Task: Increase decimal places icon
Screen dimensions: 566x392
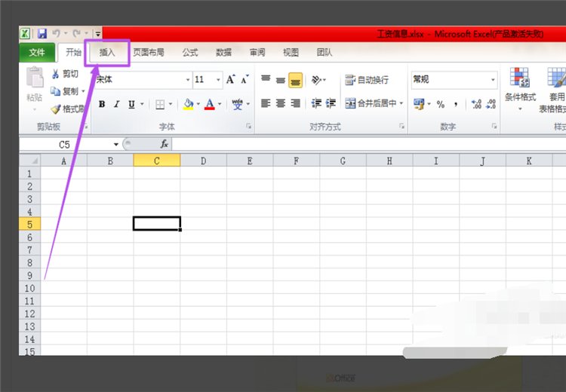Action: click(476, 104)
